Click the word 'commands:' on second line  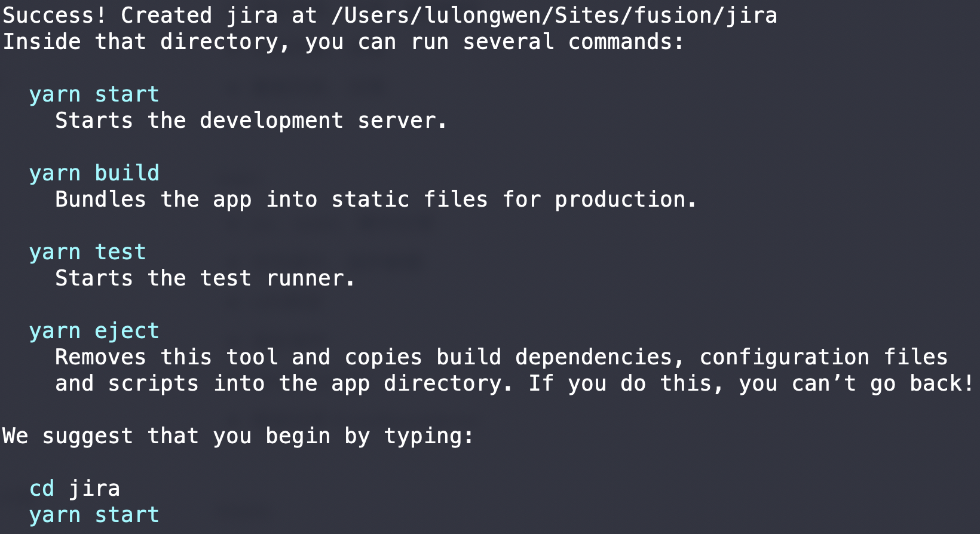[x=626, y=42]
